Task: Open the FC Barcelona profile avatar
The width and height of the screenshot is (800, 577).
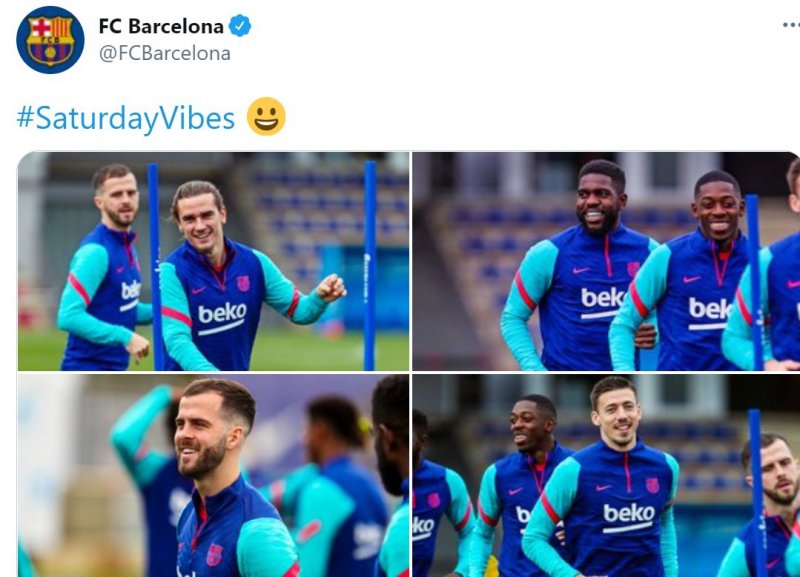Action: pos(50,40)
